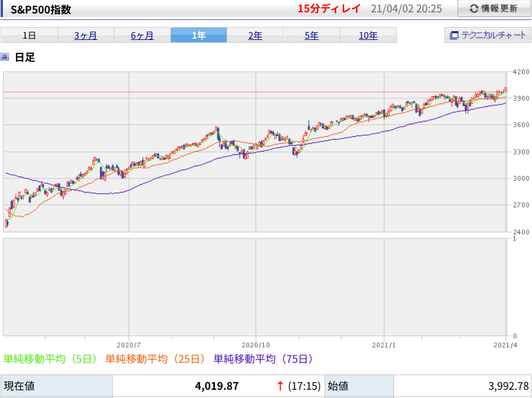Click the 3600 price axis label
This screenshot has width=532, height=398.
pos(521,125)
